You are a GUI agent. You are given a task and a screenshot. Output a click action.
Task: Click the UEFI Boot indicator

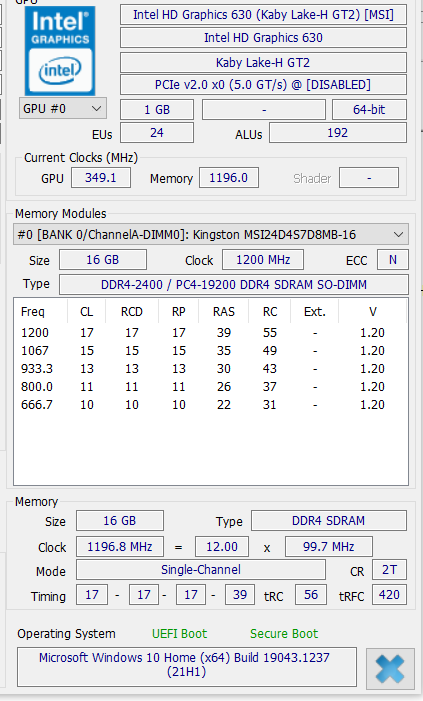(179, 633)
